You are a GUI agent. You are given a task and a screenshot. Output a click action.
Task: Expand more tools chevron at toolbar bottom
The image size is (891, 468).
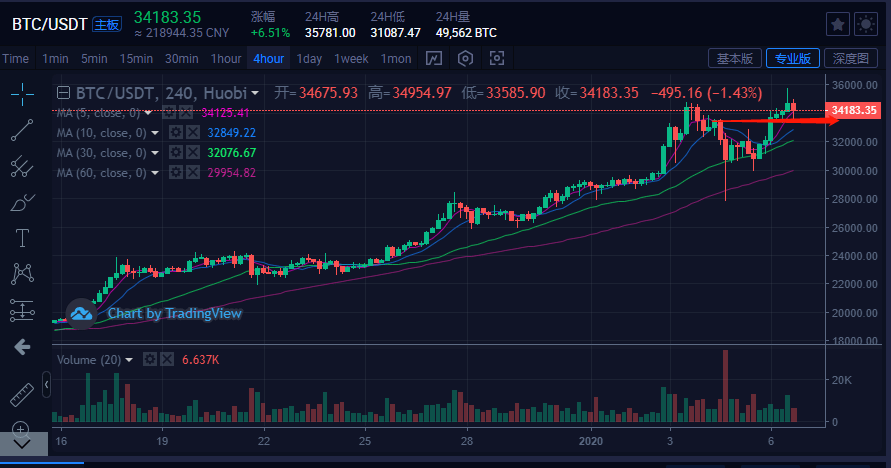23,445
